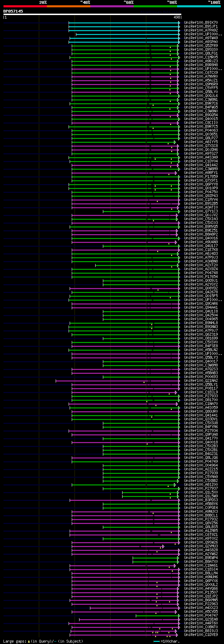
Task: Open hit UniRef100_A9TW49
Action: tap(201, 38)
